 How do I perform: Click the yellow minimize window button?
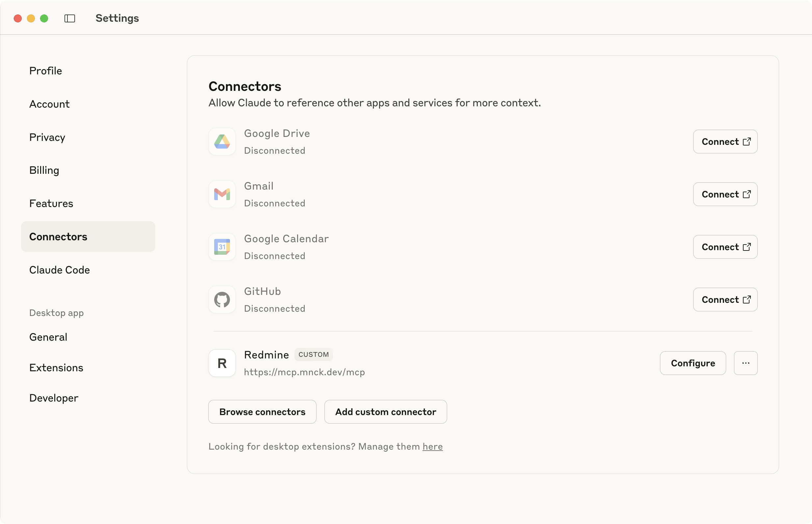coord(31,18)
